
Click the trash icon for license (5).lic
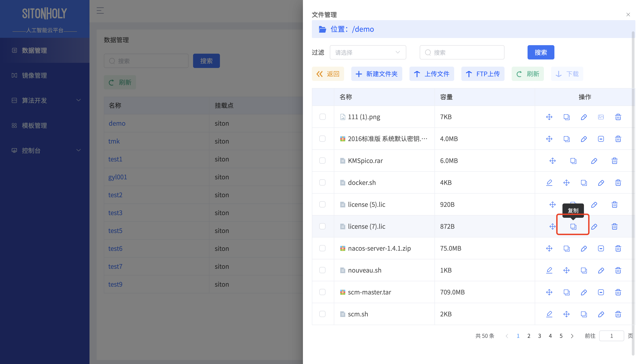[x=615, y=205]
